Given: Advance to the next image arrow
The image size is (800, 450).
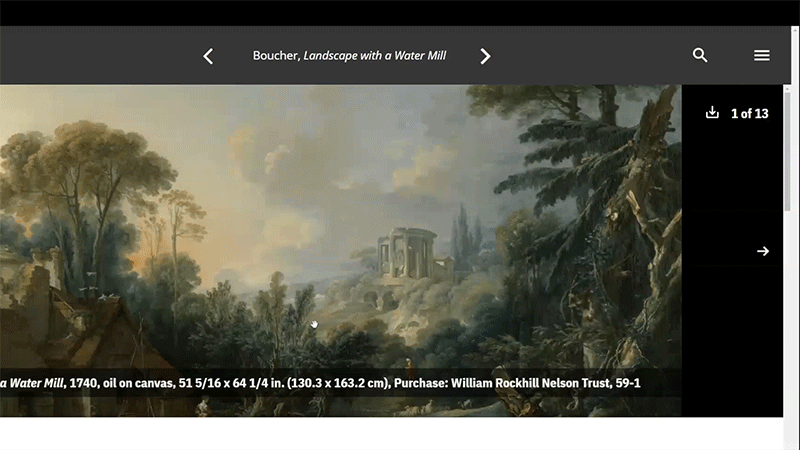Looking at the screenshot, I should pos(763,251).
